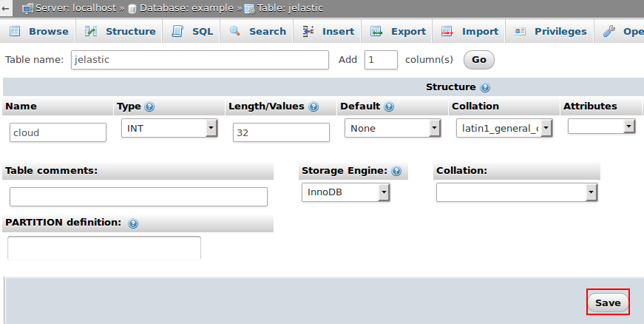Screen dimensions: 644x324
Task: Open PARTITION definition help icon
Action: point(133,223)
